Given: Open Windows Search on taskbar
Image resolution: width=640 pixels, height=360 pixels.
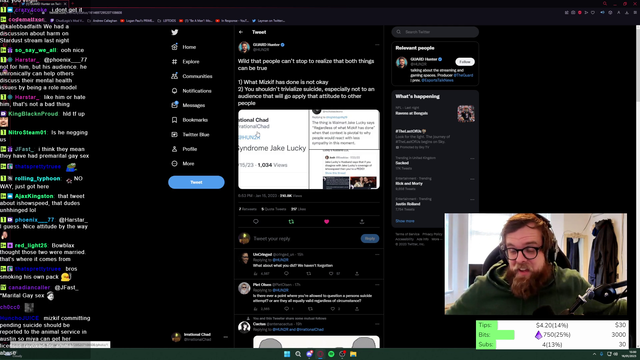Looking at the screenshot, I should (x=298, y=354).
